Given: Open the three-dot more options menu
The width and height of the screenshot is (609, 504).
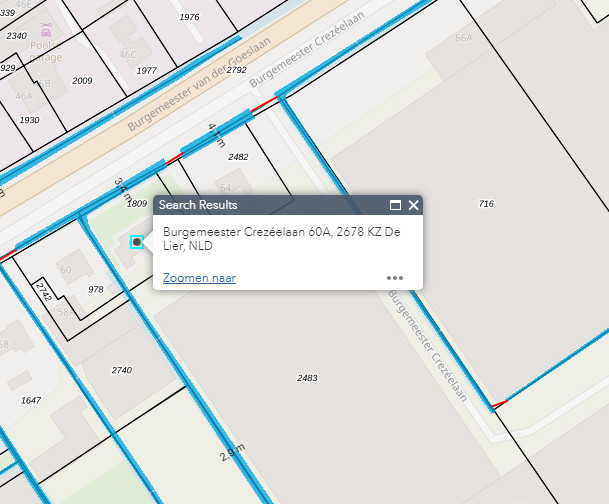Looking at the screenshot, I should (x=395, y=278).
